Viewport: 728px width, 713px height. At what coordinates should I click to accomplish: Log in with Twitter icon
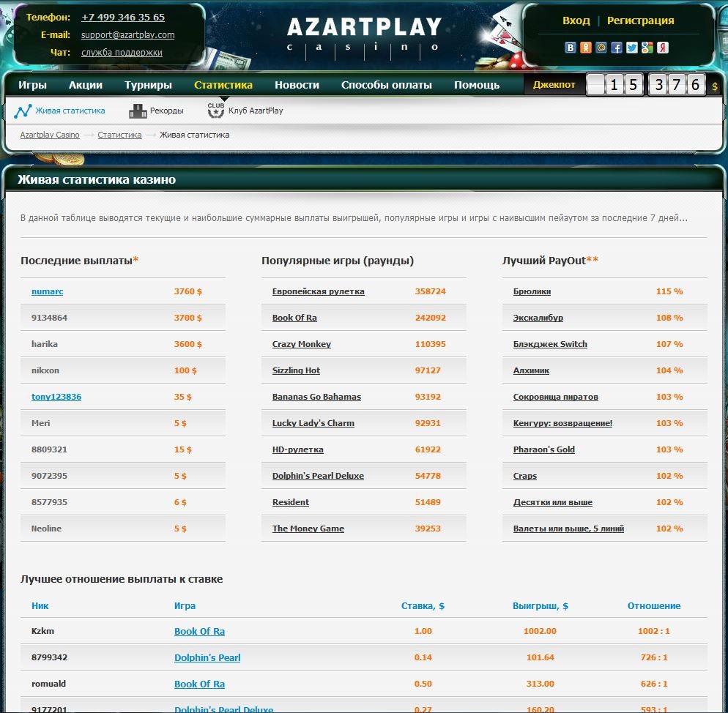(x=631, y=48)
